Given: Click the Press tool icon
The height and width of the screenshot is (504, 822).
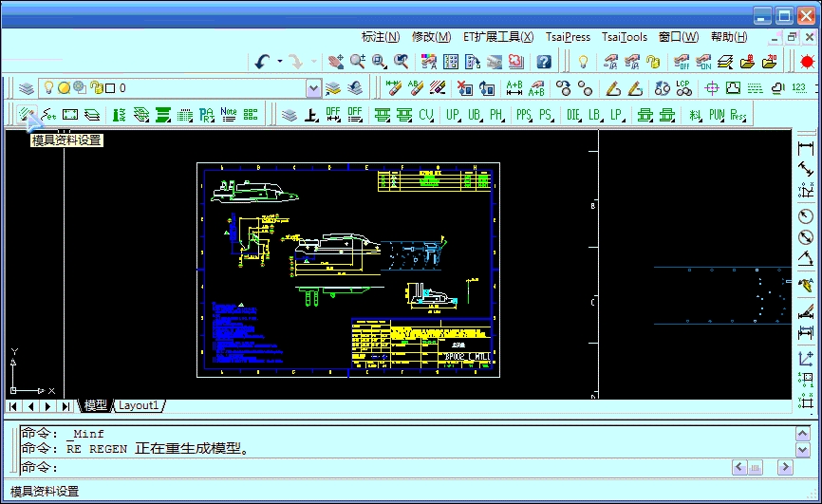Looking at the screenshot, I should 738,114.
